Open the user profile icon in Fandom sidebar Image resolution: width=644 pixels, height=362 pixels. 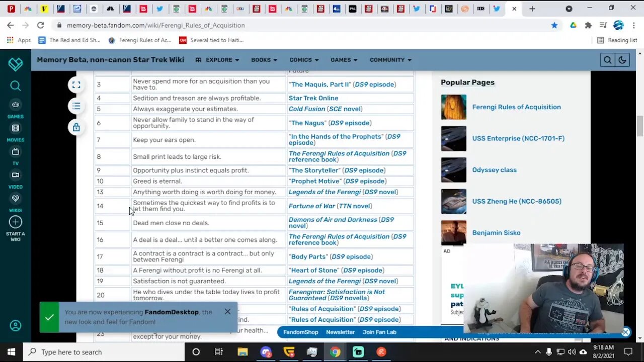click(16, 326)
